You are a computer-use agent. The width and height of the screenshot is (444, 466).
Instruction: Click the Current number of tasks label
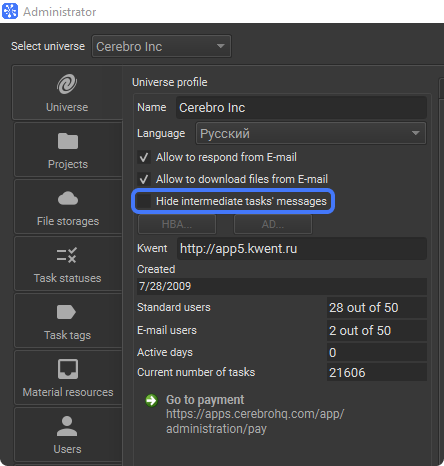pos(196,372)
